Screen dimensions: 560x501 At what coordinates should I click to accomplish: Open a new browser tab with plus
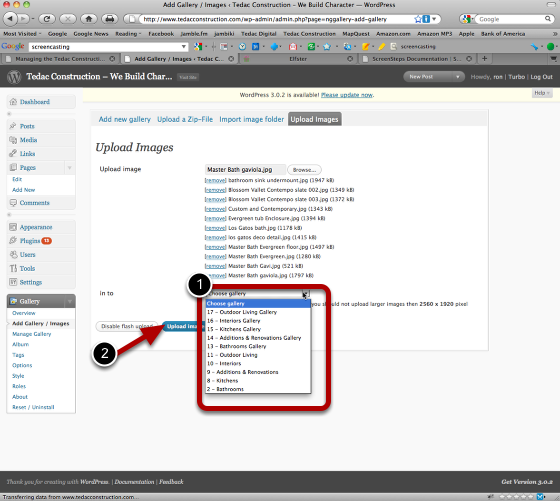coord(484,58)
